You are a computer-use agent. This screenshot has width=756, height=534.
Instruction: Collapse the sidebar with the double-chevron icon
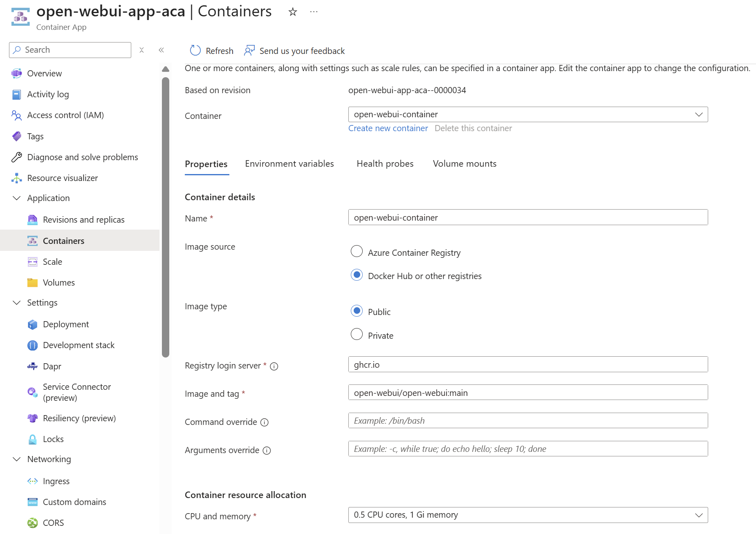click(161, 50)
